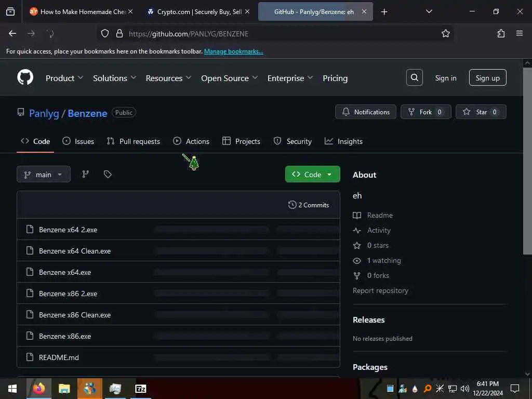Open the Manage bookmarks link
532x399 pixels.
pos(233,51)
